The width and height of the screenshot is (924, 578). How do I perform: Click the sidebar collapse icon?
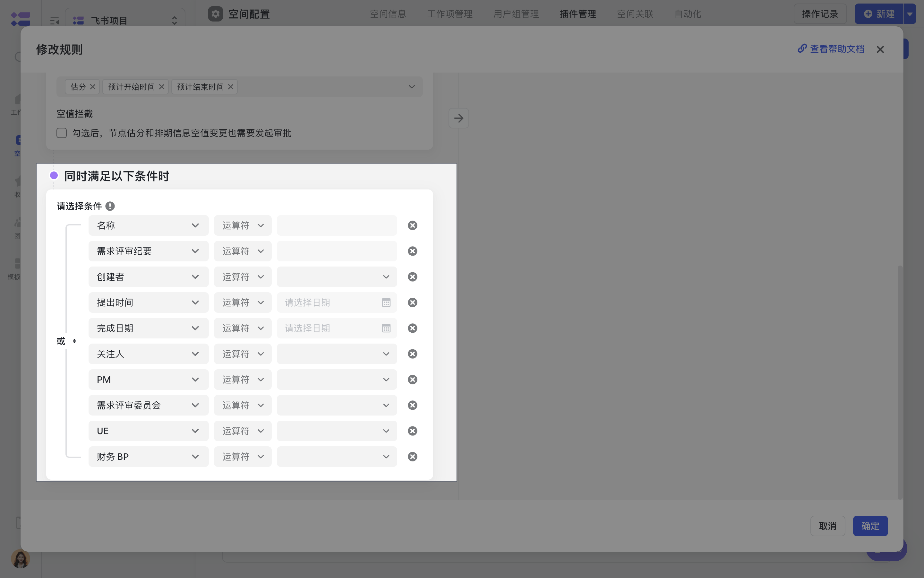coord(55,20)
